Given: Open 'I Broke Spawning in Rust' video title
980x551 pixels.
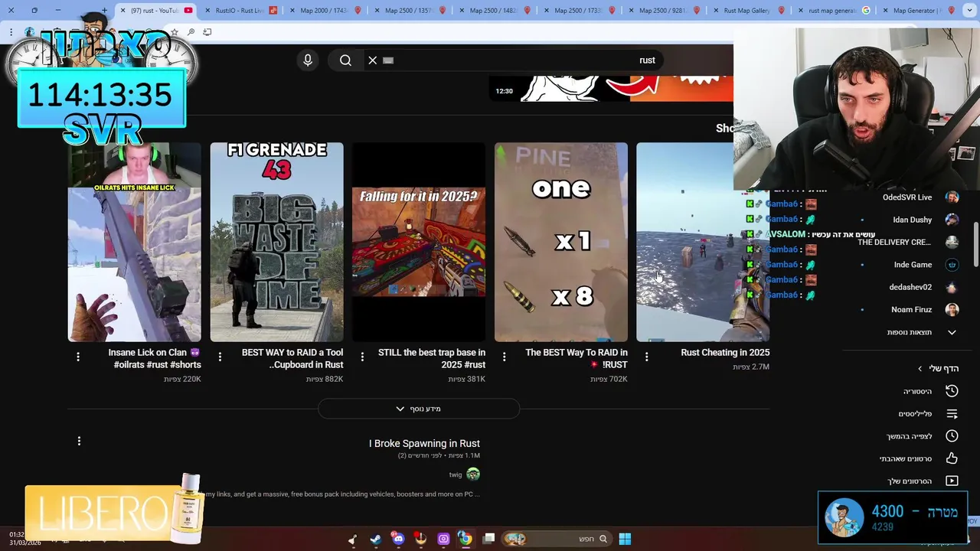Looking at the screenshot, I should click(x=424, y=444).
